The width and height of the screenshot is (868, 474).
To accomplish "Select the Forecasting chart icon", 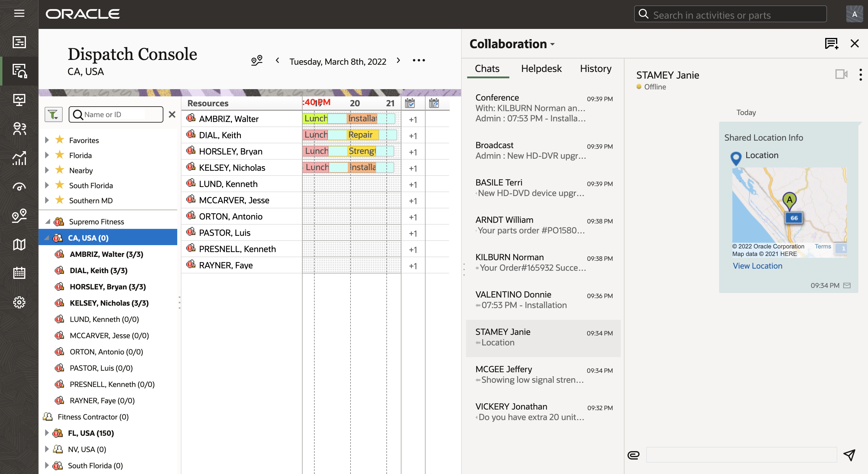I will pos(19,158).
